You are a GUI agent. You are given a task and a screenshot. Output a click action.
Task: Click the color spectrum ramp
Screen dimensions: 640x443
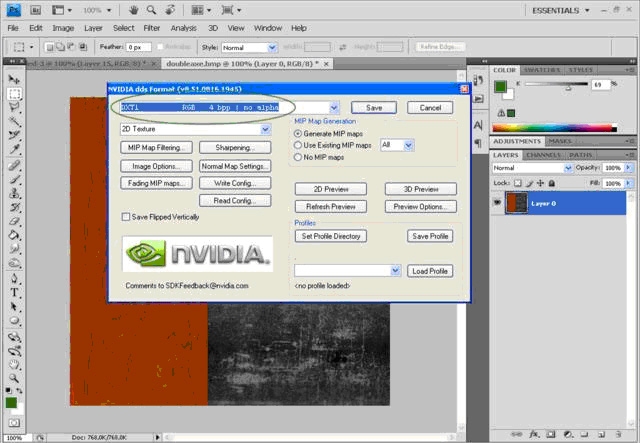click(x=555, y=128)
